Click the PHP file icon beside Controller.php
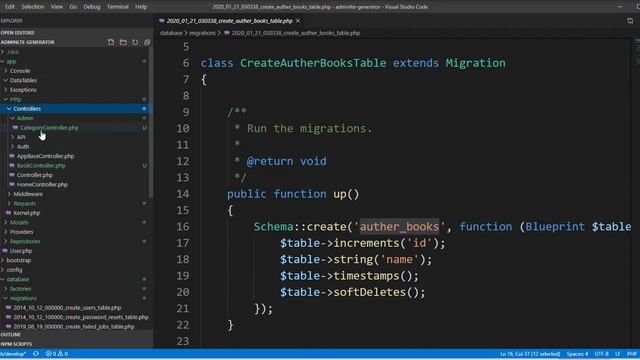 point(12,175)
